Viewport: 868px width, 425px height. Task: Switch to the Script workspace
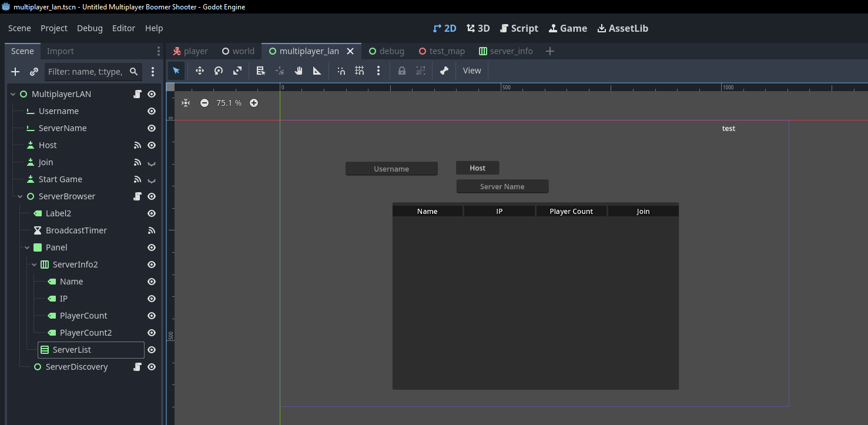click(x=519, y=28)
